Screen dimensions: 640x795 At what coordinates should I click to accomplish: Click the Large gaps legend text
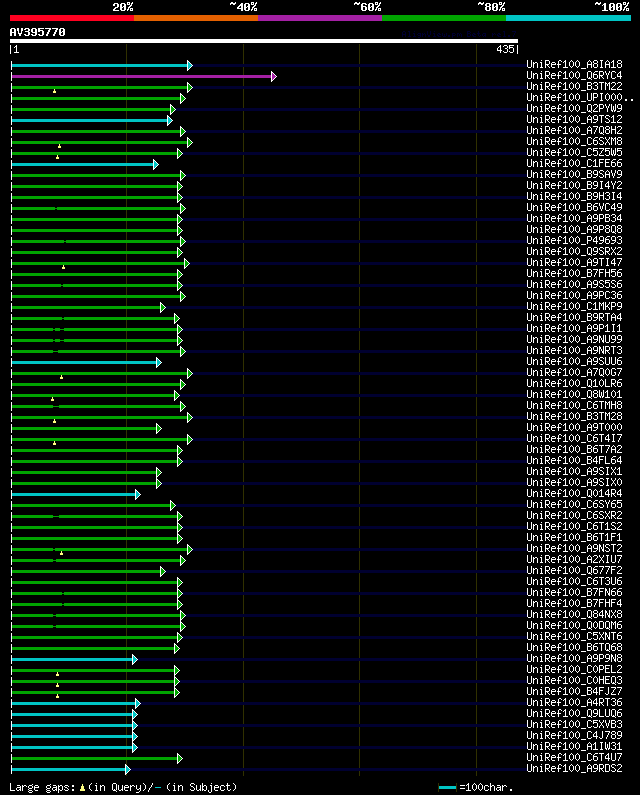coord(42,787)
